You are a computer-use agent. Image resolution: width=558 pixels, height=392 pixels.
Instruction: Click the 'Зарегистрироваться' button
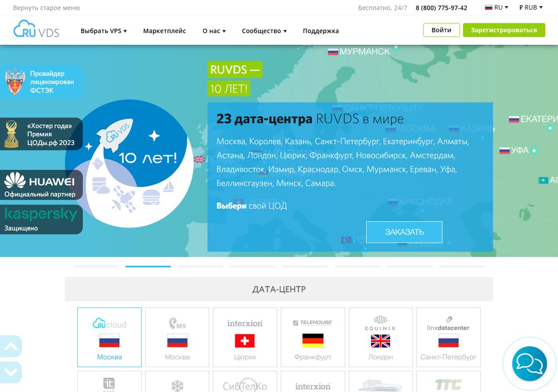click(504, 30)
